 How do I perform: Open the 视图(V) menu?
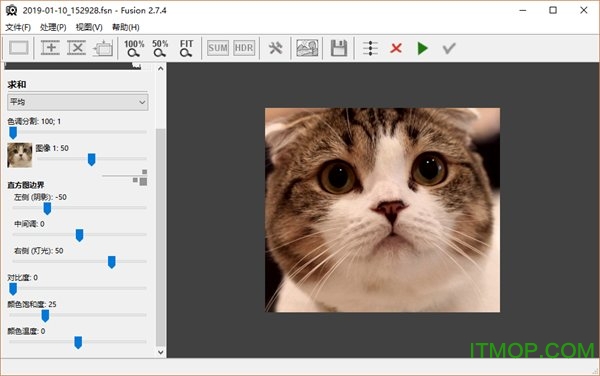(x=89, y=27)
